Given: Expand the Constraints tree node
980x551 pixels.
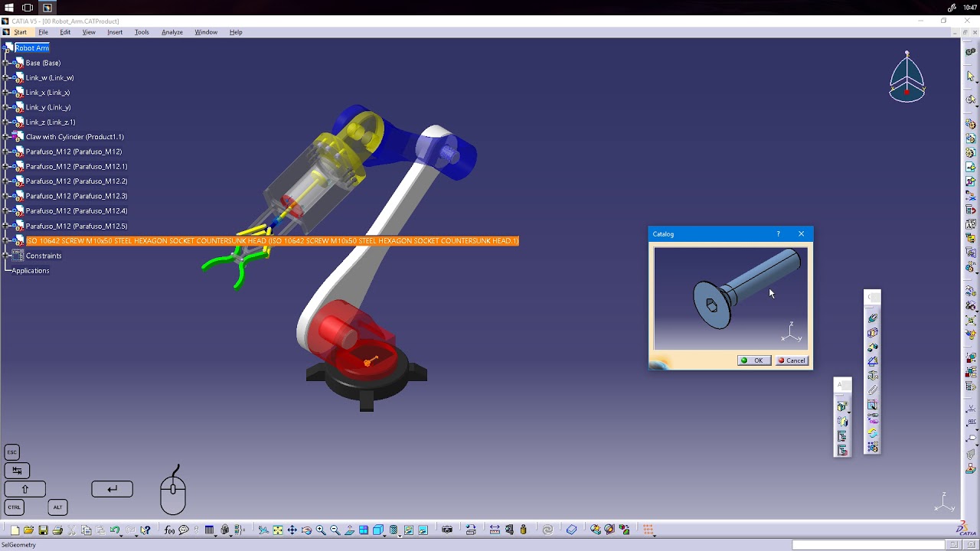Looking at the screenshot, I should [x=5, y=256].
